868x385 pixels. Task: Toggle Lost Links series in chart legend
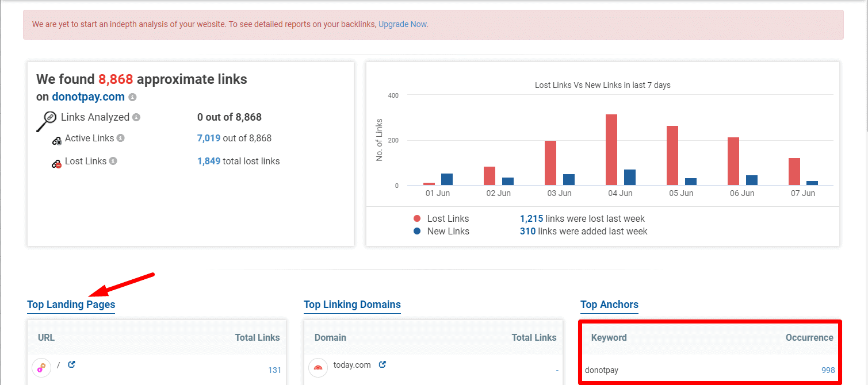(x=441, y=218)
